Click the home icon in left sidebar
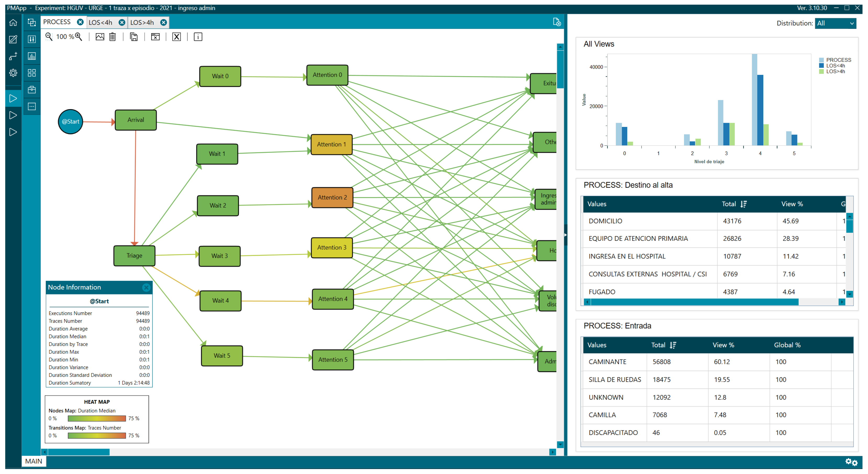Screen dimensions: 868x474 coord(13,23)
